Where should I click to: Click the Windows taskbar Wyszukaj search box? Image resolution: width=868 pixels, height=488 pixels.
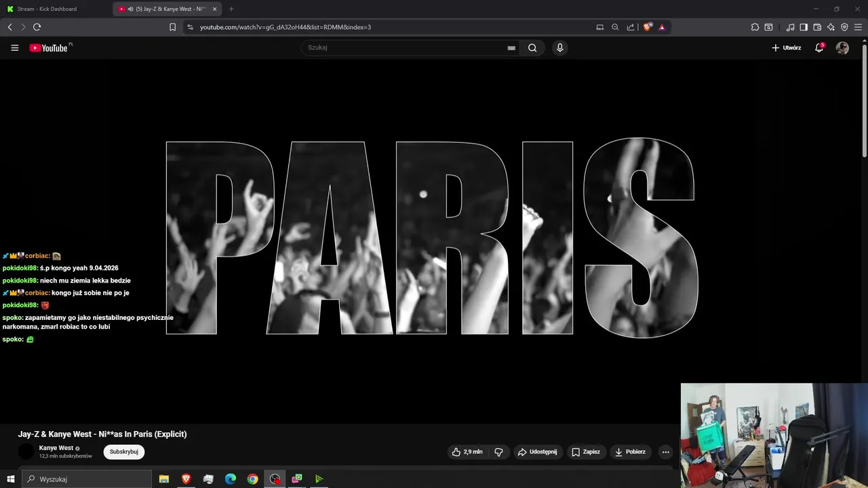click(86, 479)
